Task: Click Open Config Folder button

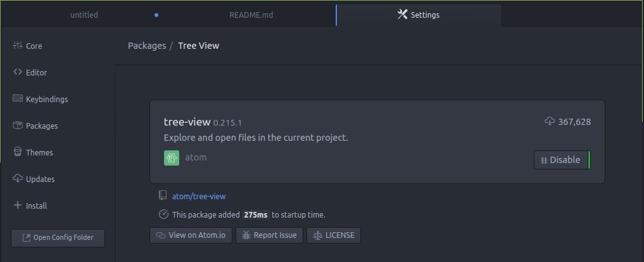Action: click(x=58, y=238)
